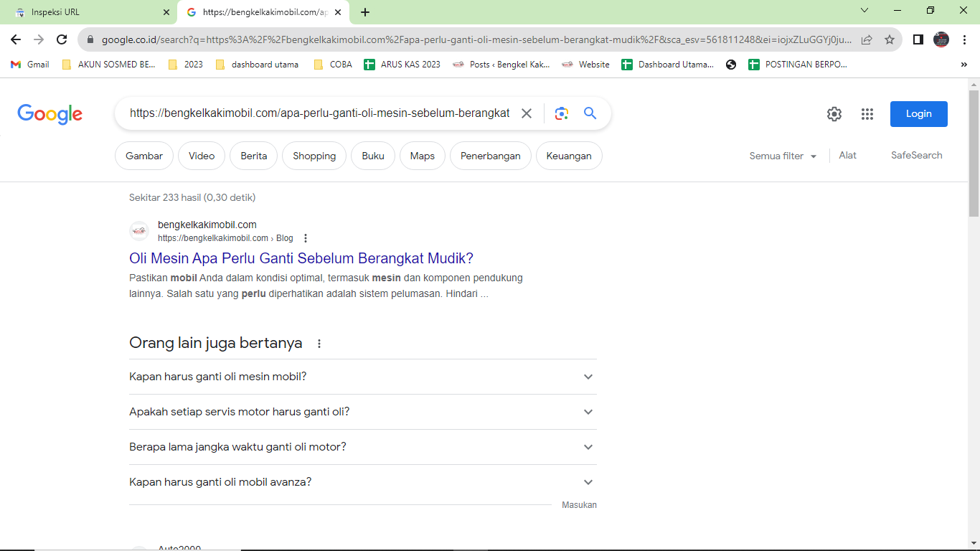The width and height of the screenshot is (980, 551).
Task: Bookmark this page with the star icon
Action: [890, 40]
